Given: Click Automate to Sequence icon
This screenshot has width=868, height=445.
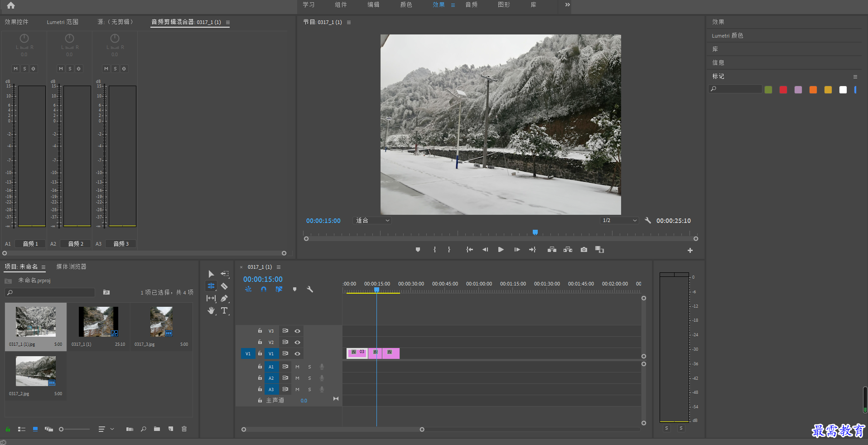Looking at the screenshot, I should tap(130, 429).
